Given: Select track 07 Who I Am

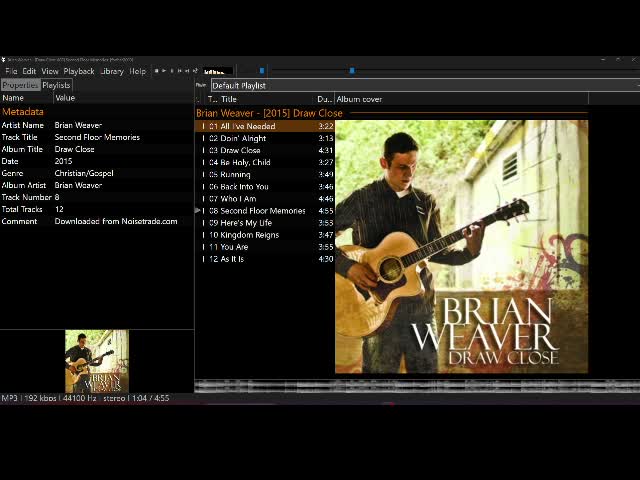Looking at the screenshot, I should (x=265, y=199).
